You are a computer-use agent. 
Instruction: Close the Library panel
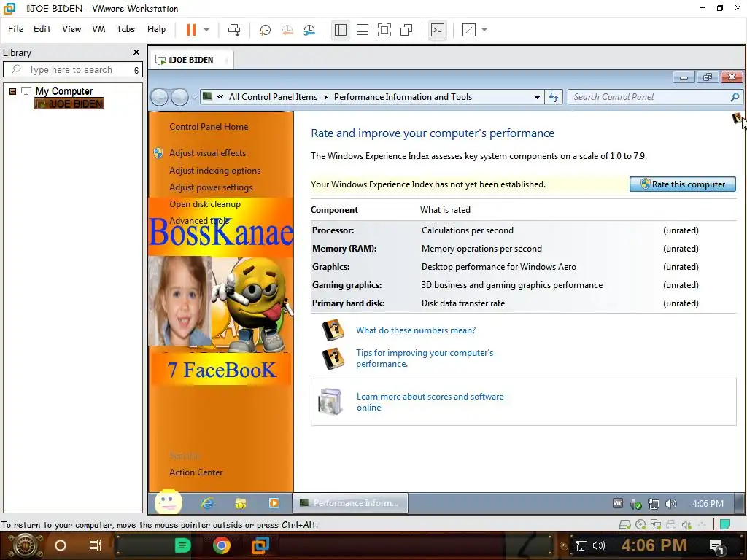136,52
